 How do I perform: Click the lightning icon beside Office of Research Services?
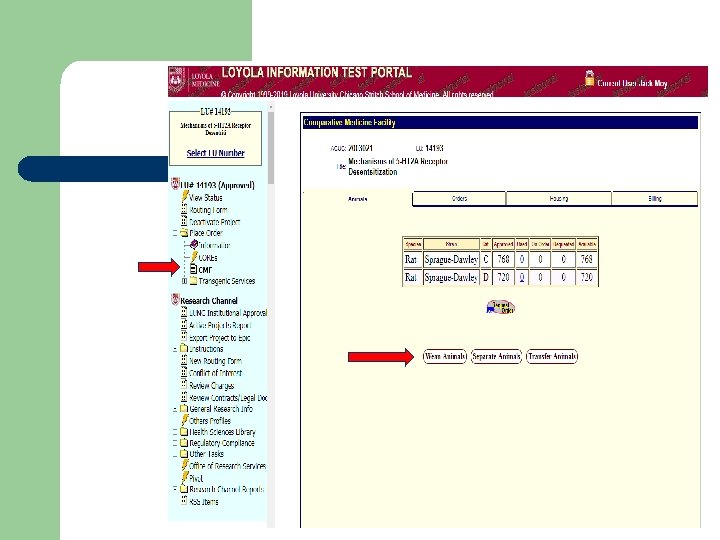click(x=185, y=465)
